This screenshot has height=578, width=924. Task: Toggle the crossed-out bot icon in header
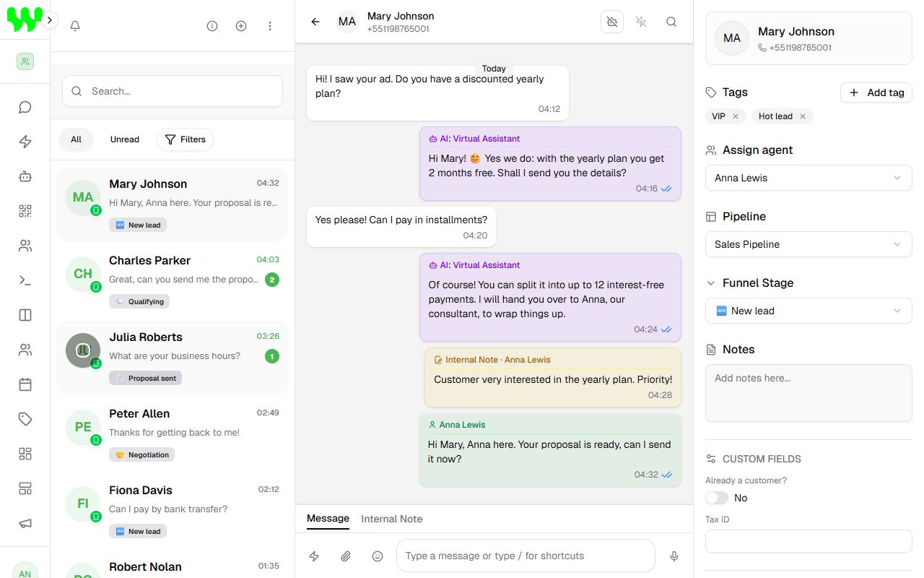(612, 22)
